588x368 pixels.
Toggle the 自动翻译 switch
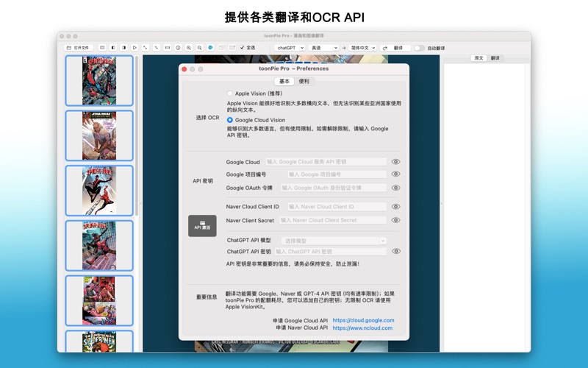pyautogui.click(x=418, y=48)
